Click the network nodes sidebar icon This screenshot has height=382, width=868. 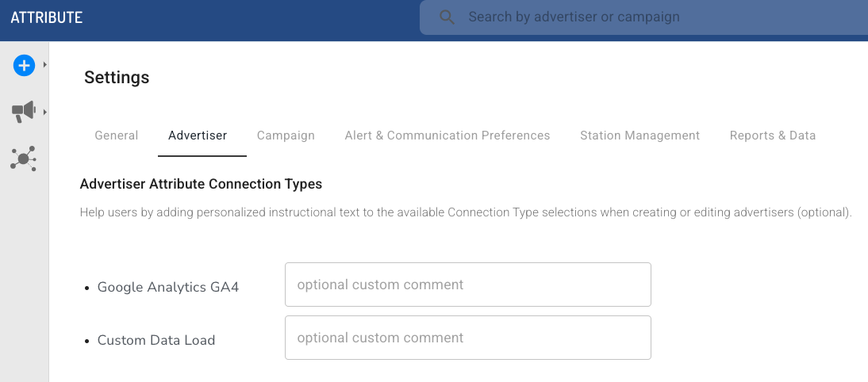tap(23, 159)
